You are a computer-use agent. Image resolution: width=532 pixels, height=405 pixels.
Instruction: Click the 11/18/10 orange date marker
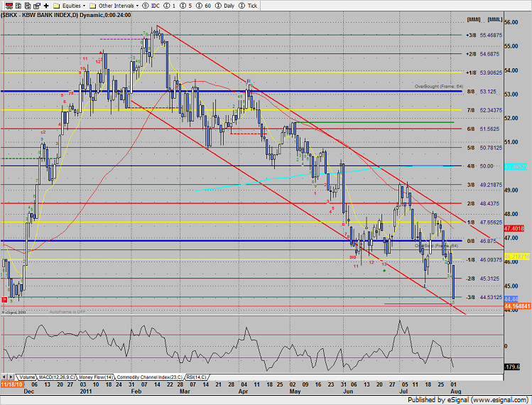[12, 384]
